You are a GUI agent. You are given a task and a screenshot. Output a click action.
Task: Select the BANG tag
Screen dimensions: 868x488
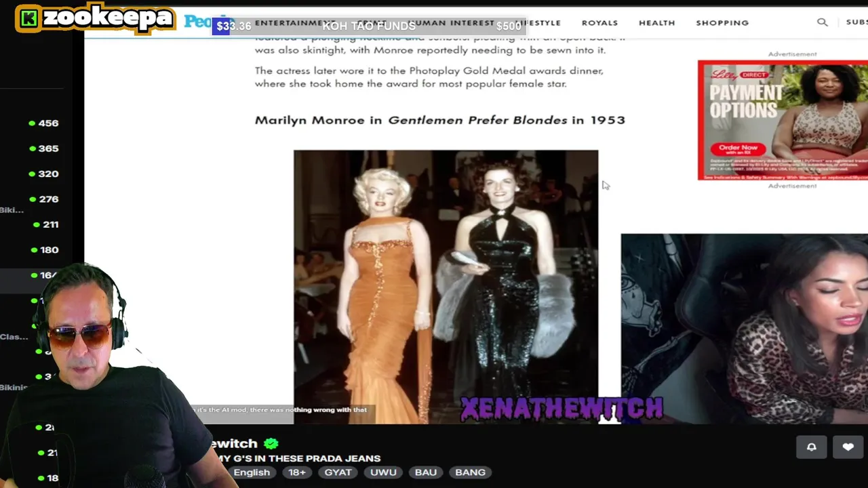(470, 472)
